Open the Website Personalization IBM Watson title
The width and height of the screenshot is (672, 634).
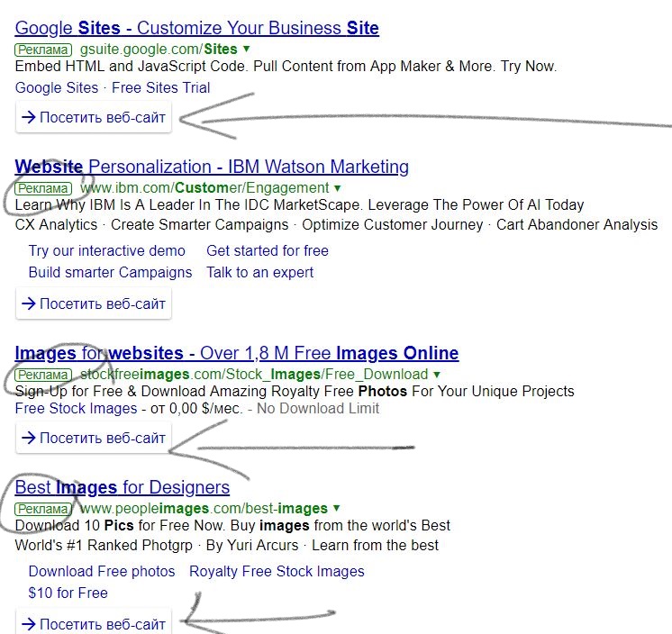coord(212,167)
